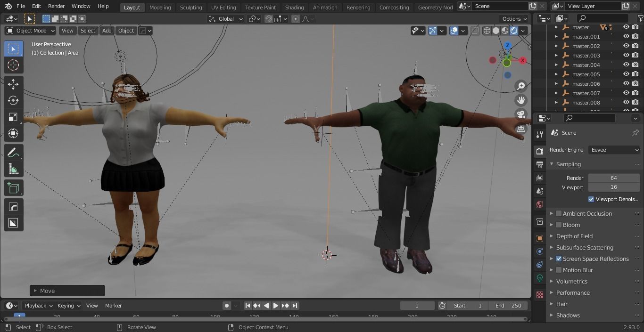Switch to material preview shading

505,31
